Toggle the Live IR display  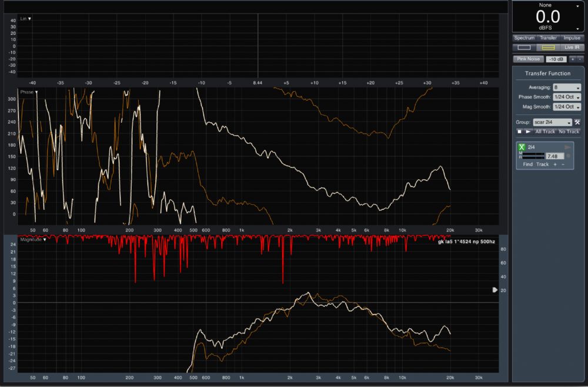[x=572, y=47]
